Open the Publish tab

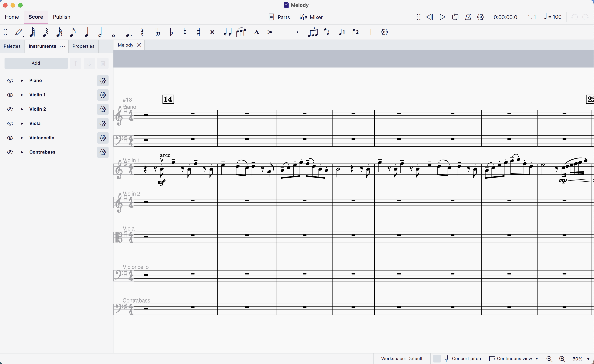click(x=61, y=17)
